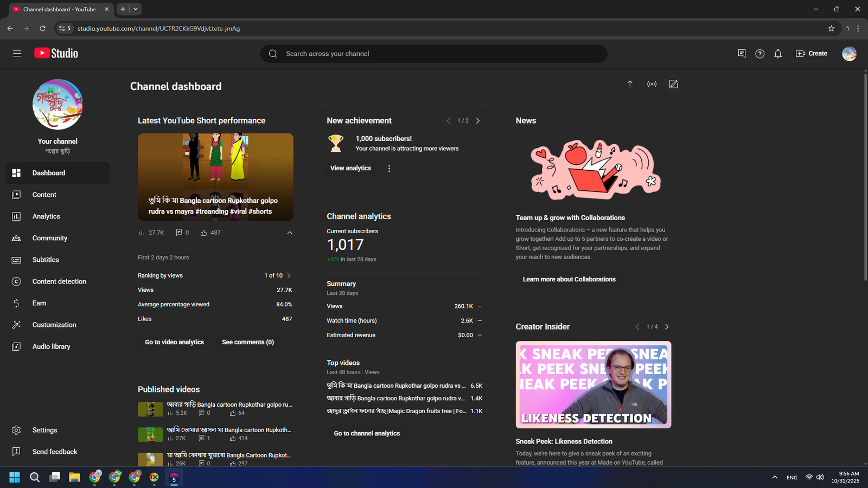Click the Search across your channel field

[x=434, y=54]
